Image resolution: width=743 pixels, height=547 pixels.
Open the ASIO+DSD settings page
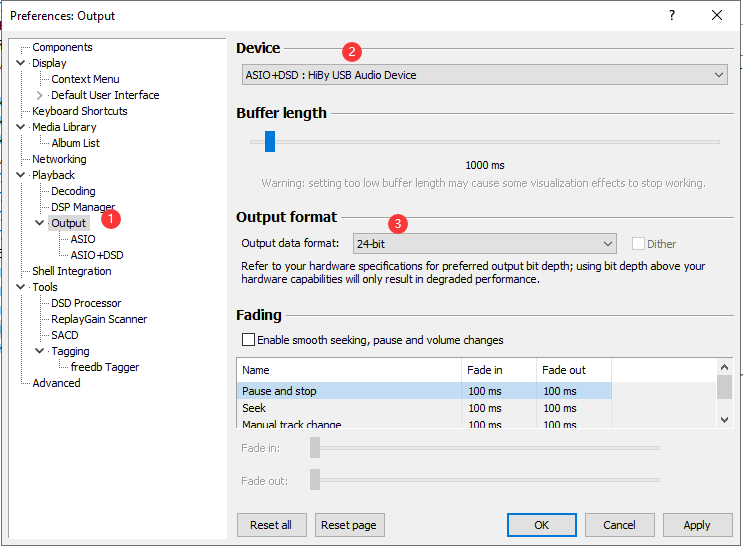[97, 255]
